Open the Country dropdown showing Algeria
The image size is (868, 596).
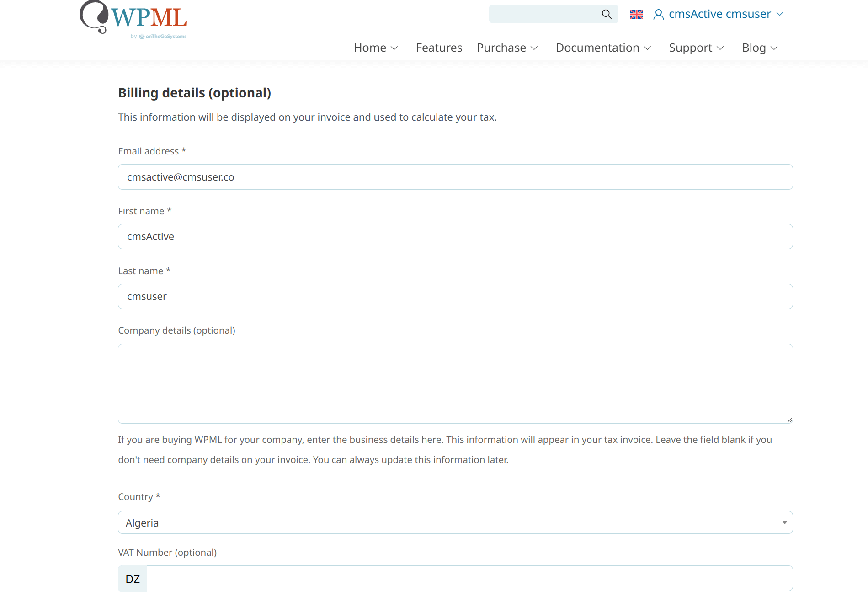(455, 522)
